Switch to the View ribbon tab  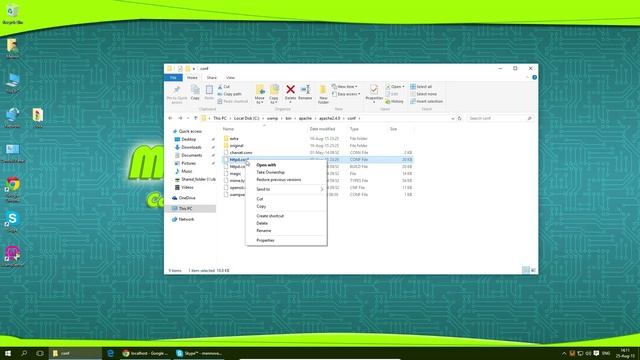click(230, 78)
